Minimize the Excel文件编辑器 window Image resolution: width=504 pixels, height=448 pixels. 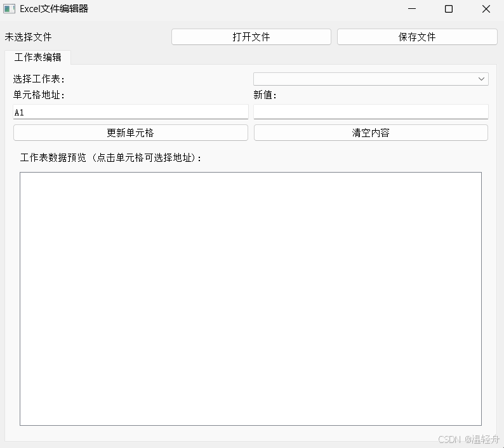(412, 9)
